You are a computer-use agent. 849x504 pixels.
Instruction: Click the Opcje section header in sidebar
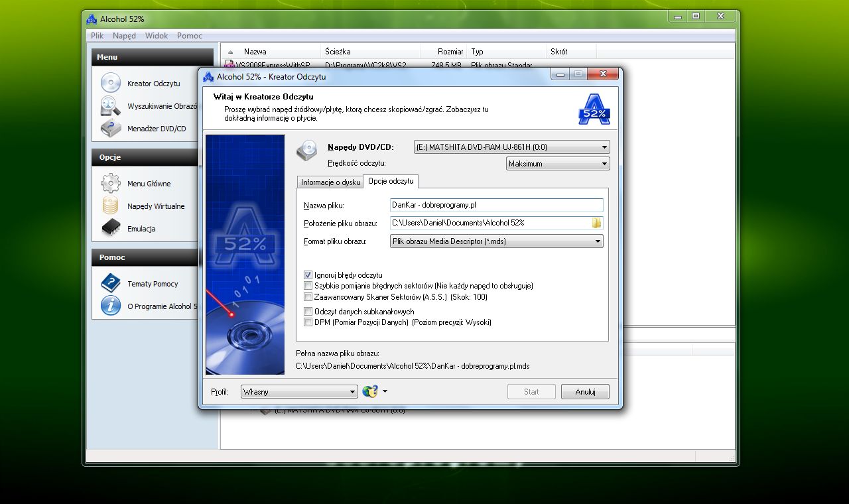tap(145, 157)
